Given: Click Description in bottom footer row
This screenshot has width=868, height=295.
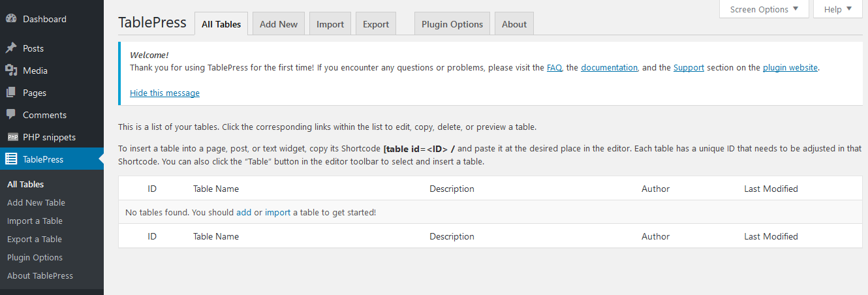Looking at the screenshot, I should coord(452,236).
